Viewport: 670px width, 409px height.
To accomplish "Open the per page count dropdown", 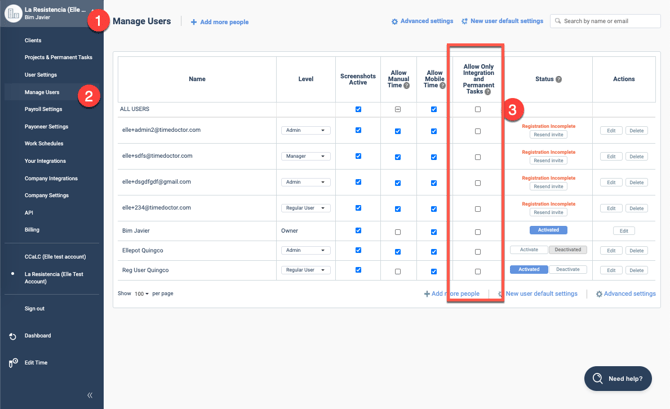I will click(x=141, y=294).
